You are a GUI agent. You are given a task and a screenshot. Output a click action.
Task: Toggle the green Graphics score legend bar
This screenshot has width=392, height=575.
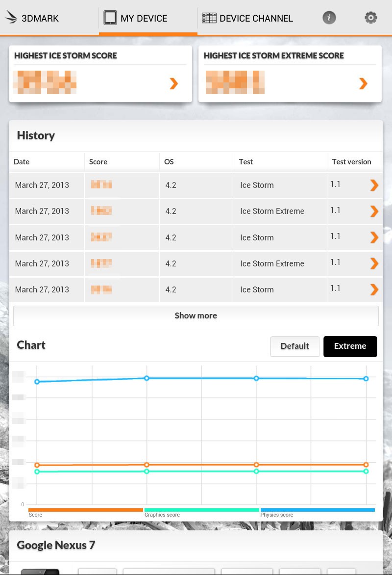point(202,510)
